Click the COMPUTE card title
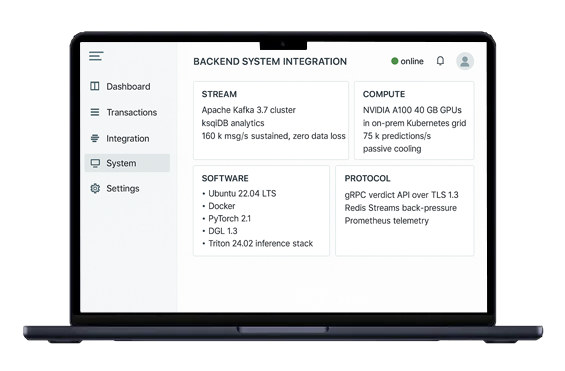 (384, 94)
